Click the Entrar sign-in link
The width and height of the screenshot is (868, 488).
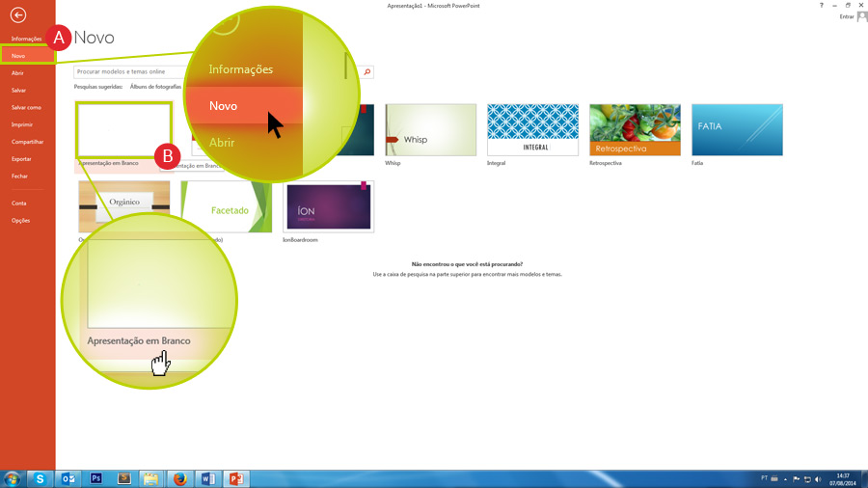[847, 16]
